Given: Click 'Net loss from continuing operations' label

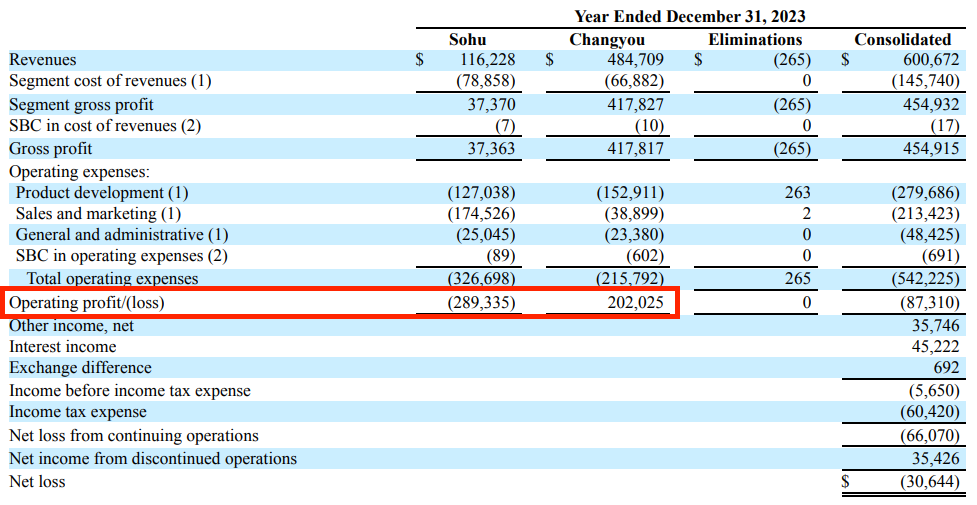Looking at the screenshot, I should pos(133,436).
